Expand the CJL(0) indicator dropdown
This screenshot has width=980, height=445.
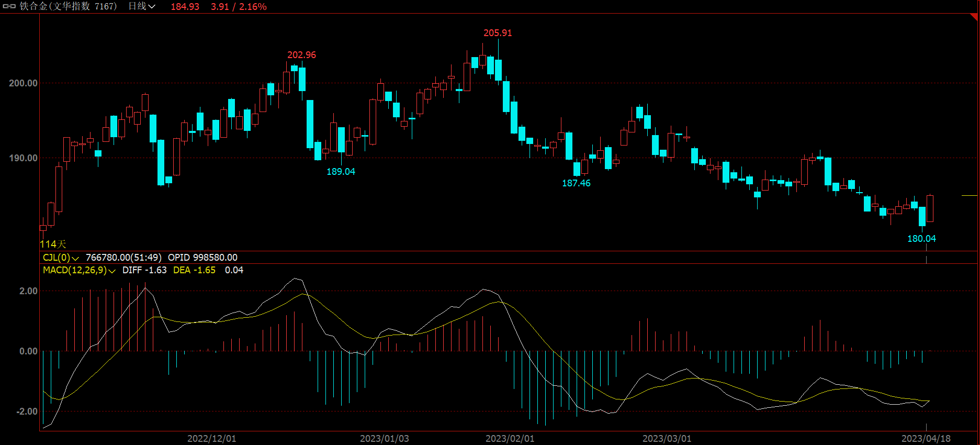point(61,258)
